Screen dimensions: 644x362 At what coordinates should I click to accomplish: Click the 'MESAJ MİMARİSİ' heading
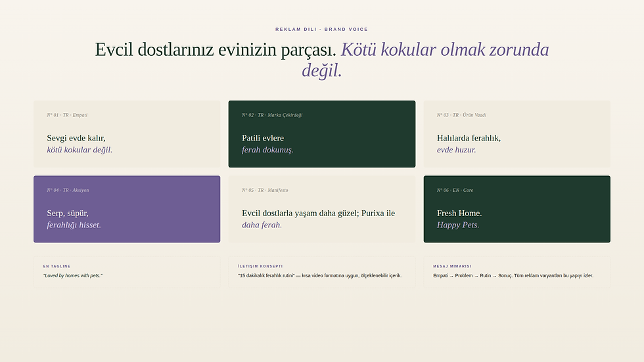[x=452, y=266]
